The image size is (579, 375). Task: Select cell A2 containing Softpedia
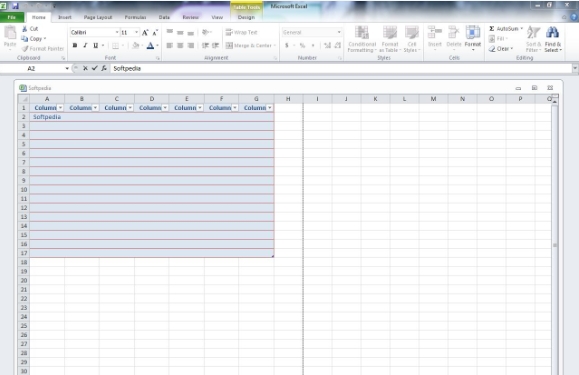(x=47, y=117)
